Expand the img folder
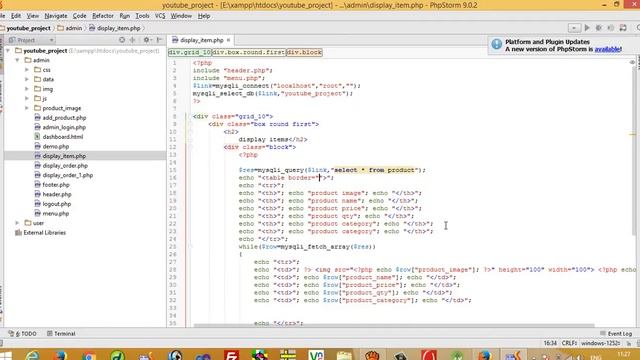 pos(27,89)
